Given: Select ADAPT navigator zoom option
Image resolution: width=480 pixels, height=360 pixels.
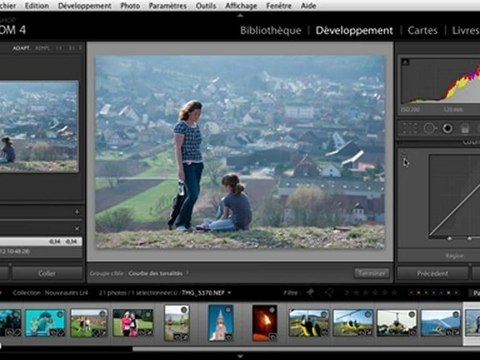Looking at the screenshot, I should point(21,48).
